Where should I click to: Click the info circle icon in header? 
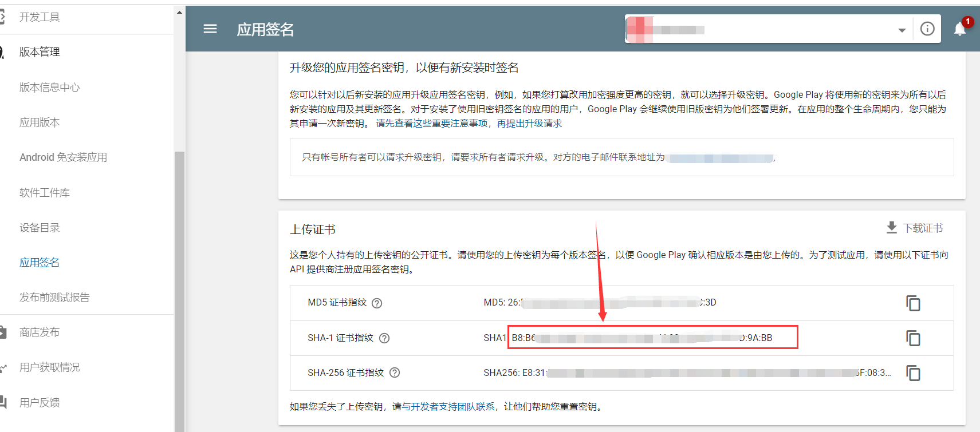coord(927,29)
